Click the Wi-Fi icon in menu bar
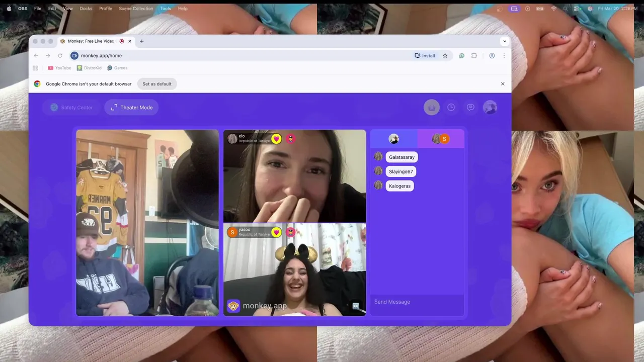644x362 pixels. tap(553, 9)
